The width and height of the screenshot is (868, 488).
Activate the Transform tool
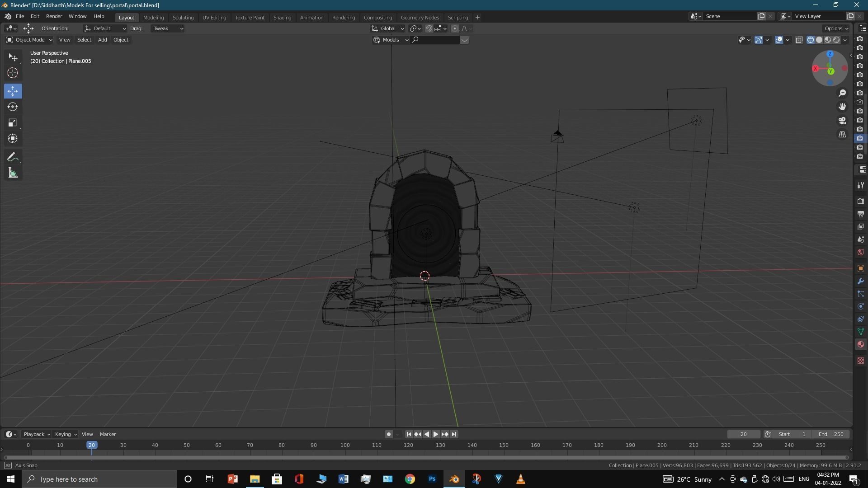[x=13, y=139]
